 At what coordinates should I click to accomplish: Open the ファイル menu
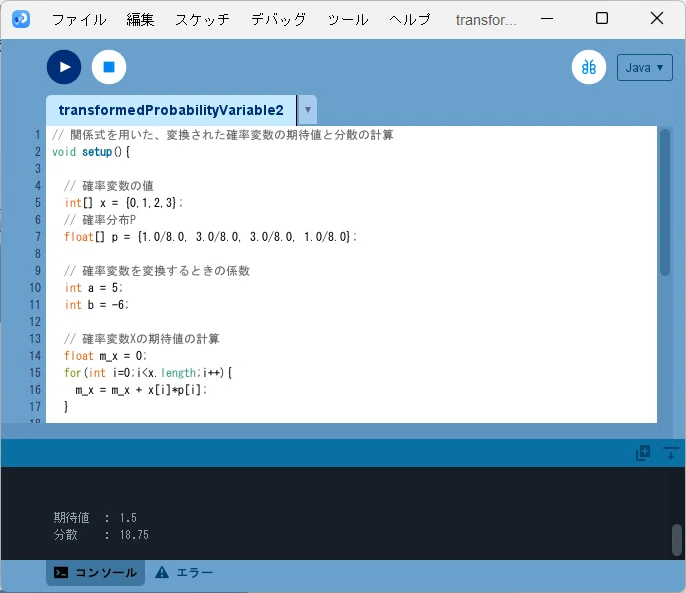(x=79, y=20)
